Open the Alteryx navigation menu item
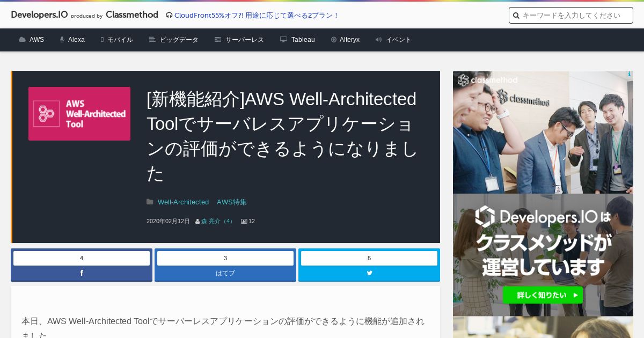Viewport: 644px width, 338px height. coord(349,40)
